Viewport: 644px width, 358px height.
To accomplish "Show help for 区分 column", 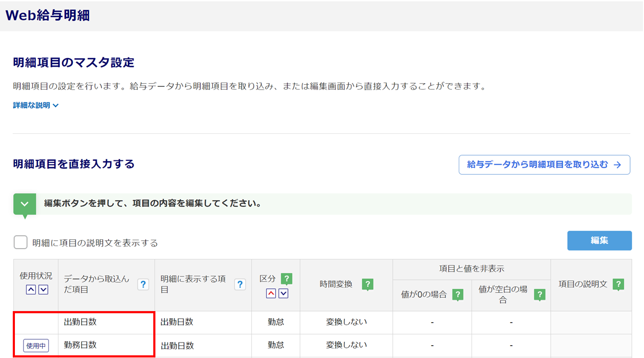I will coord(286,279).
